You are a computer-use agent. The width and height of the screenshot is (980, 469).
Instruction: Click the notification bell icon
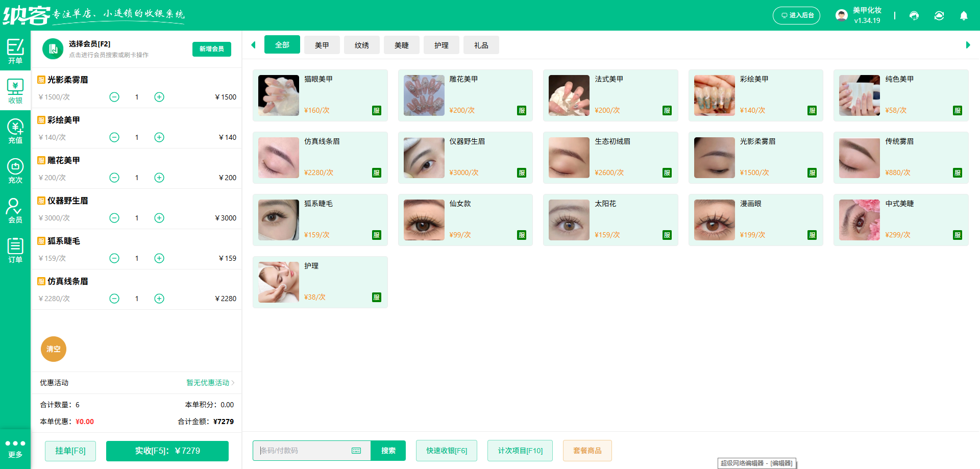(x=963, y=16)
